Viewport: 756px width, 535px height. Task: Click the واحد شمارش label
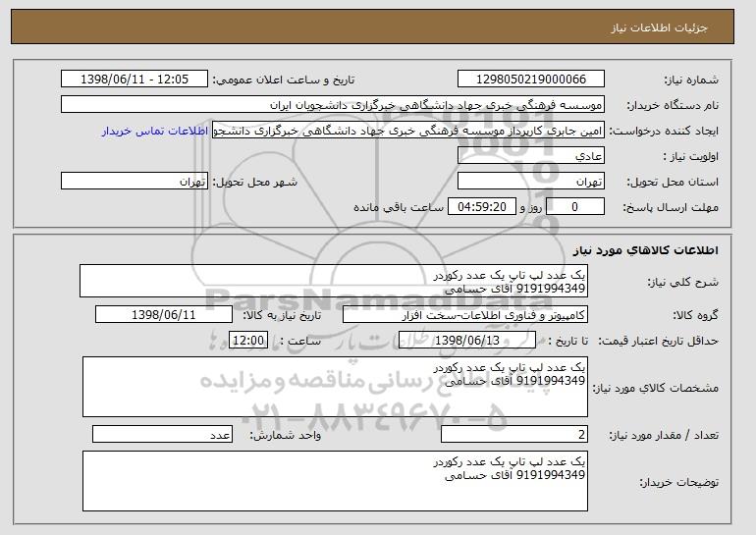pyautogui.click(x=285, y=436)
